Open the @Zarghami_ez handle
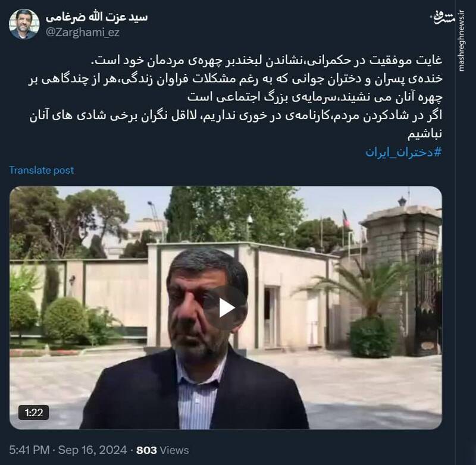476x465 pixels. (x=83, y=32)
